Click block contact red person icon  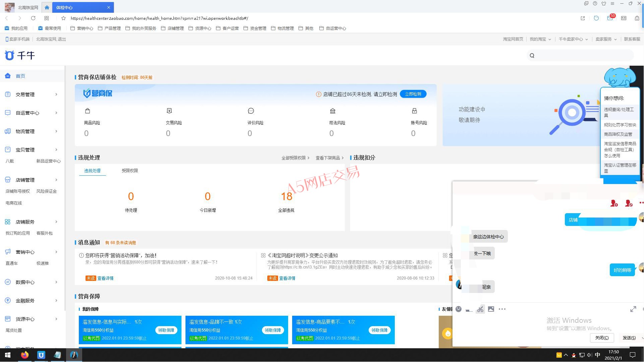click(x=629, y=203)
